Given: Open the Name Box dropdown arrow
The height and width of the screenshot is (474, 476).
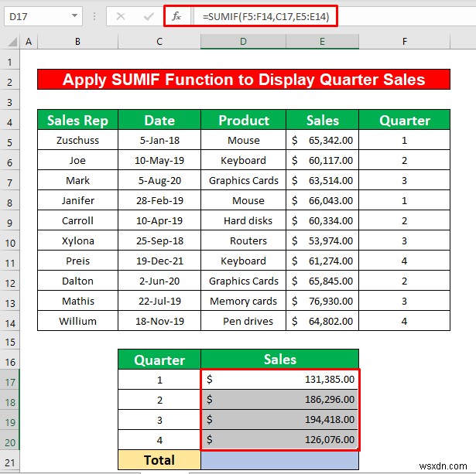Looking at the screenshot, I should tap(74, 15).
